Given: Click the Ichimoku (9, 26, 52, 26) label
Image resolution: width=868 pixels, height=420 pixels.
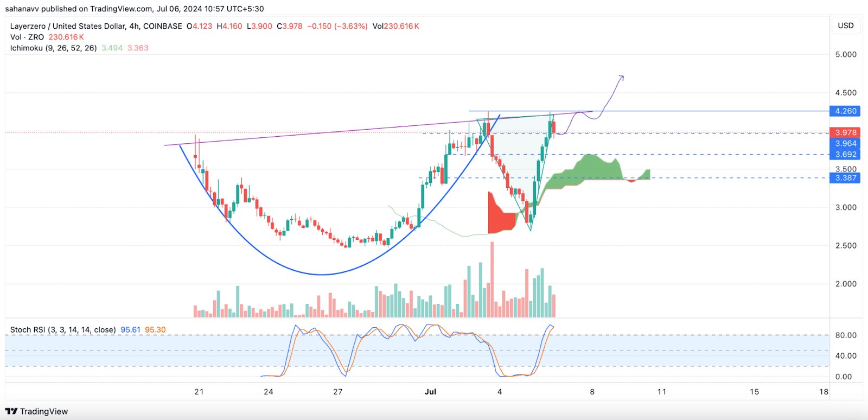Looking at the screenshot, I should coord(53,48).
